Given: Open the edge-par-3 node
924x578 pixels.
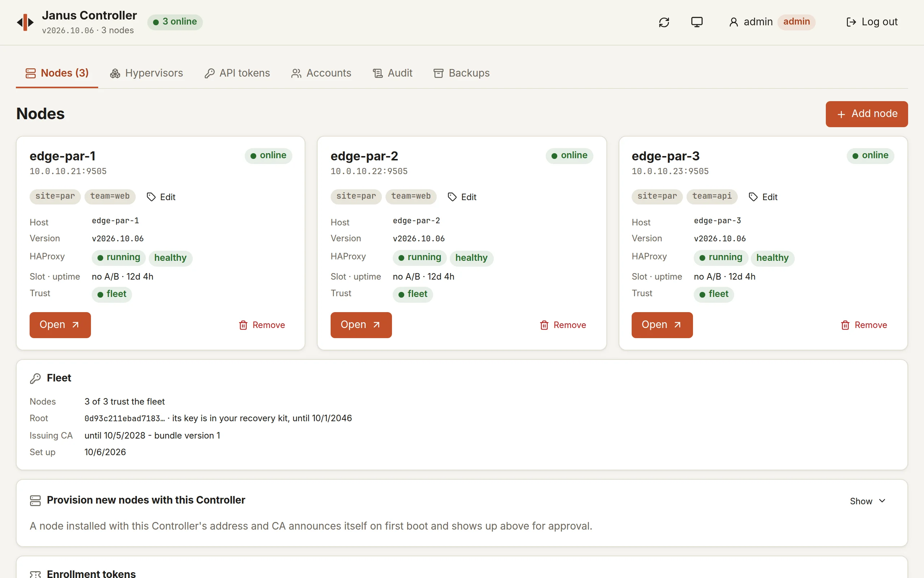Looking at the screenshot, I should pos(662,325).
